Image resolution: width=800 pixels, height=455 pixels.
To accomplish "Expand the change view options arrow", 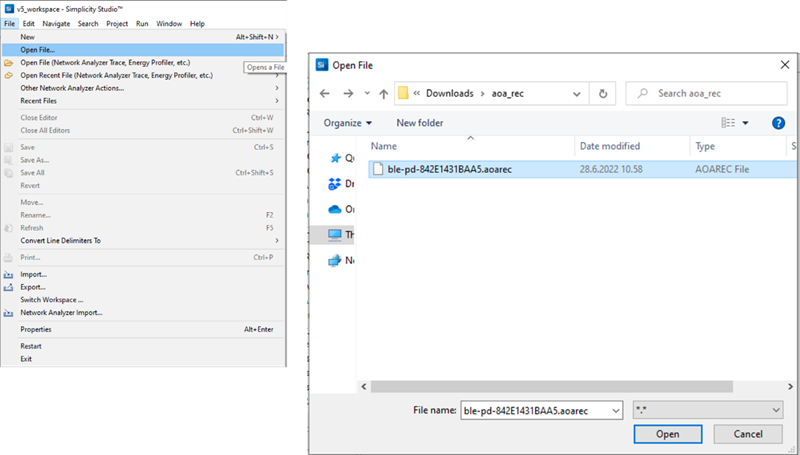I will [x=745, y=123].
